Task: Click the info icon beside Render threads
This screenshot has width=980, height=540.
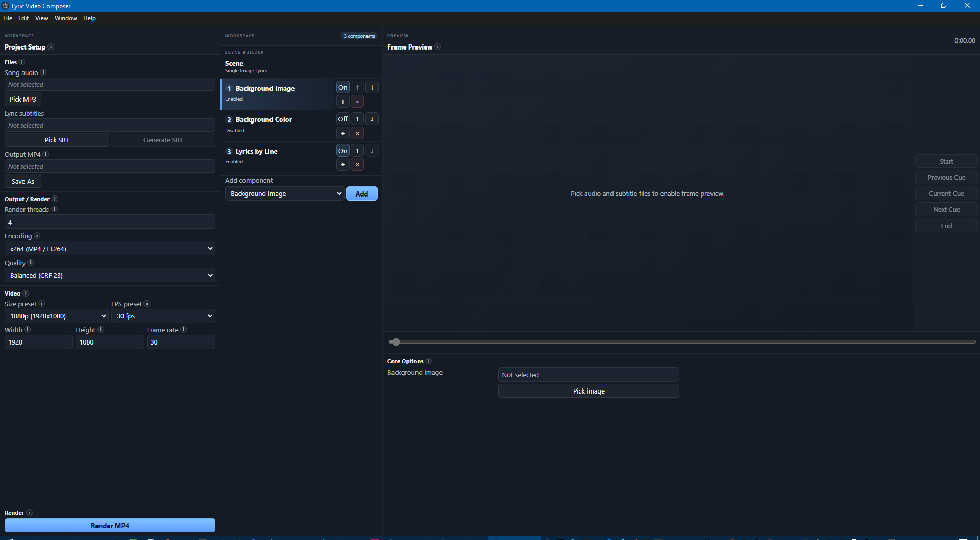Action: (55, 209)
